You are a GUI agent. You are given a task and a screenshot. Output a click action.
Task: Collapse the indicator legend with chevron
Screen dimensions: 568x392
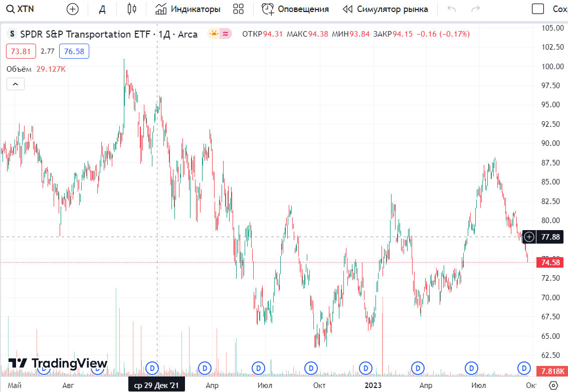15,84
